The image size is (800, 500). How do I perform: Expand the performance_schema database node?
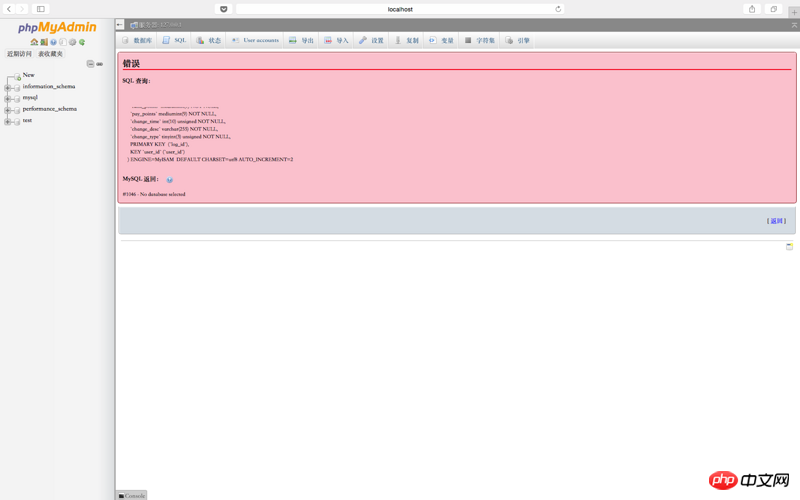[x=7, y=110]
